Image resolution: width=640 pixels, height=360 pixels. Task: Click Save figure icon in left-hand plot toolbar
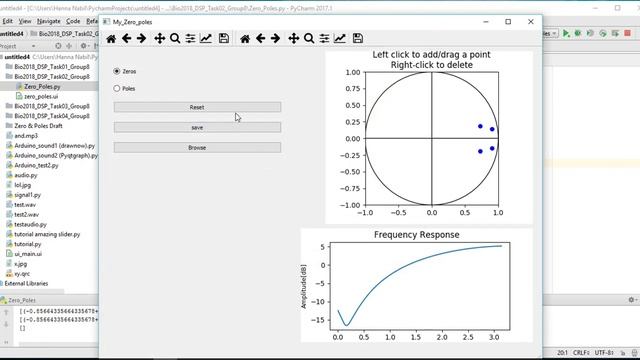point(224,38)
